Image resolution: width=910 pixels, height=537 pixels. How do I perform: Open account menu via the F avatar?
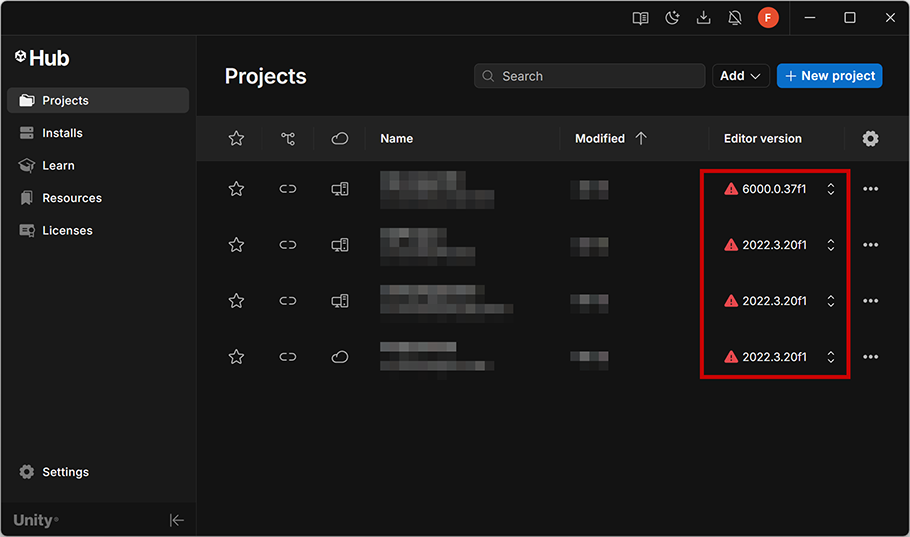(x=768, y=18)
